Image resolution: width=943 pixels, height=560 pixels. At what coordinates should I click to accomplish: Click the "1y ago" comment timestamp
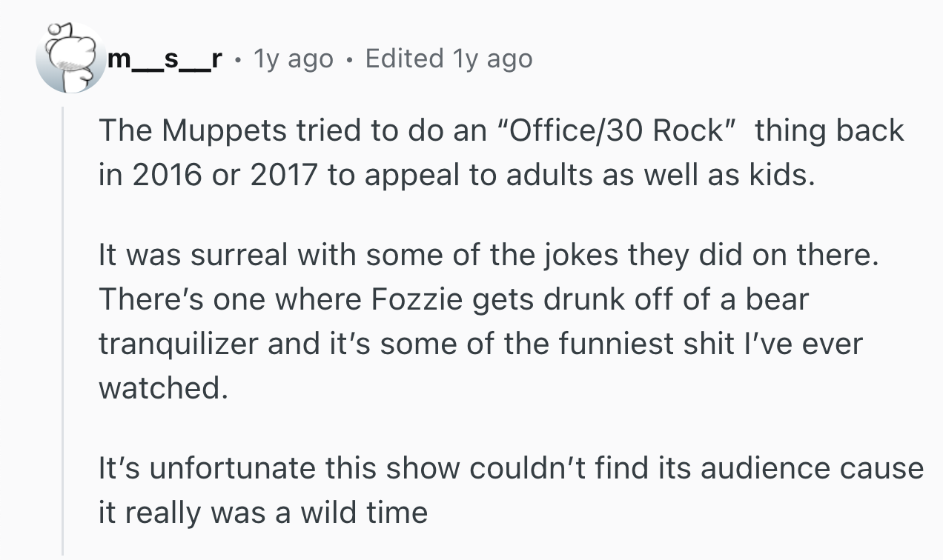pyautogui.click(x=294, y=59)
